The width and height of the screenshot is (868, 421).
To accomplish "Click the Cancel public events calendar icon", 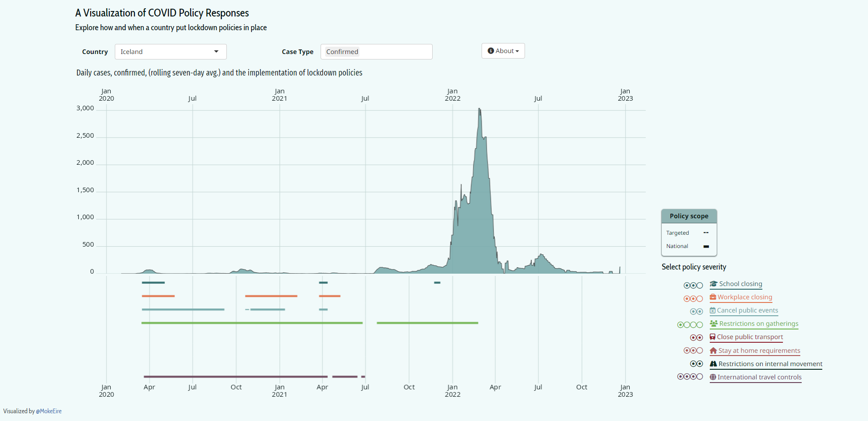I will (713, 311).
